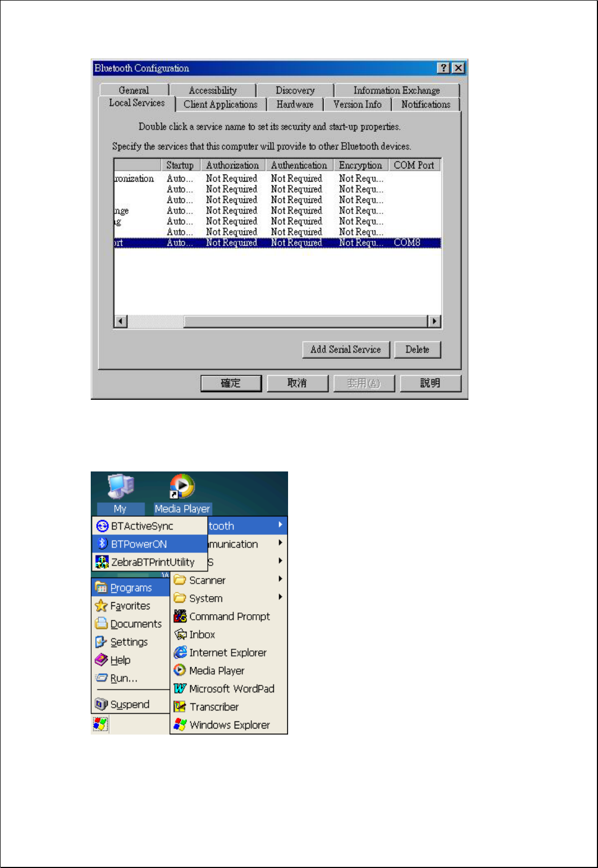Click the Media Player icon in Programs menu
Image resolution: width=598 pixels, height=868 pixels.
180,670
